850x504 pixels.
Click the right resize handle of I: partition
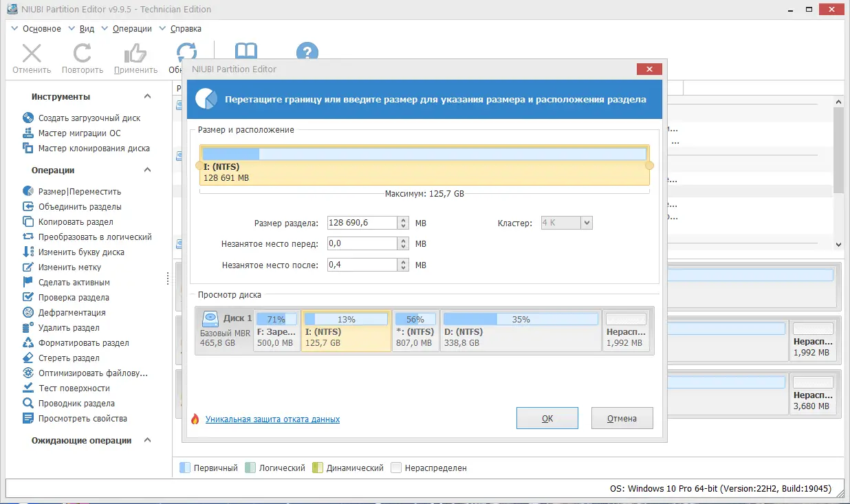(x=649, y=166)
